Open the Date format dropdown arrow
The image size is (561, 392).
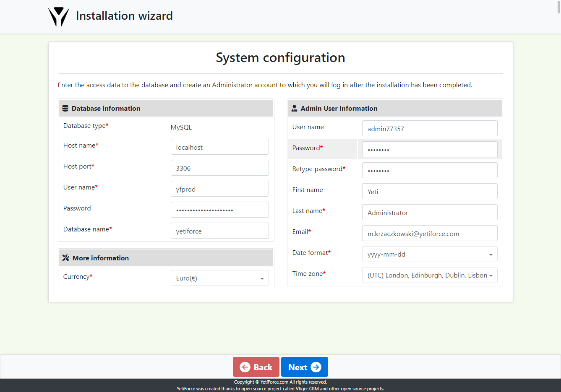[x=490, y=254]
